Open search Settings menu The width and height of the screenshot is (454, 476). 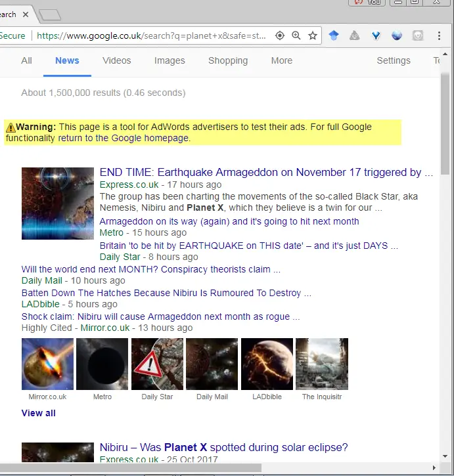[x=394, y=60]
